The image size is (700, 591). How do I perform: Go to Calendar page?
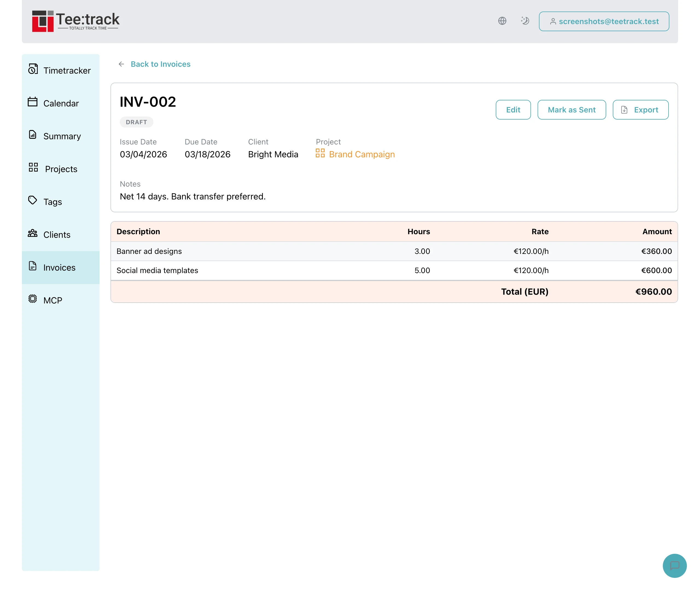tap(61, 103)
